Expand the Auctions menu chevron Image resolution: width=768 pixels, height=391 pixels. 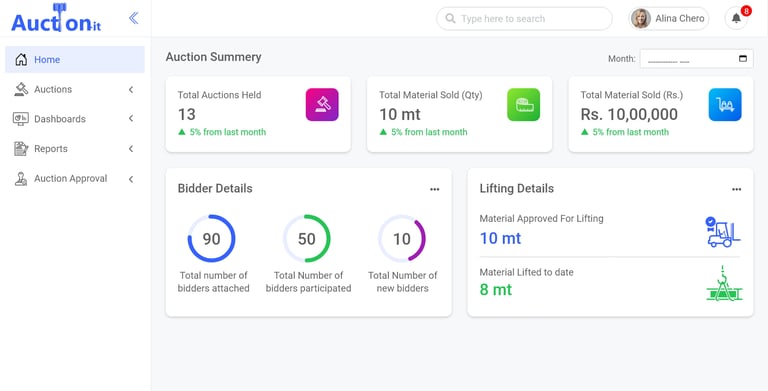pyautogui.click(x=131, y=90)
